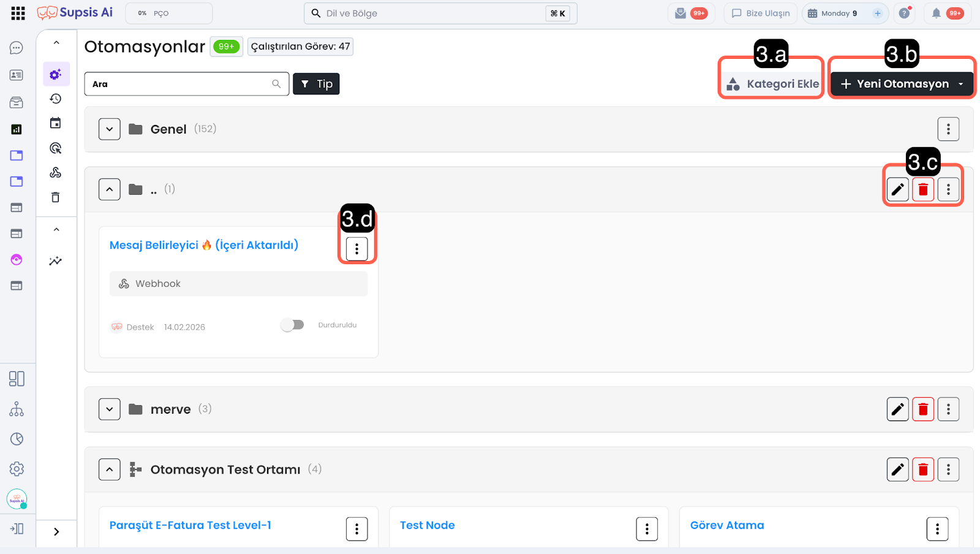The width and height of the screenshot is (980, 554).
Task: Expand the Genel category
Action: (x=110, y=129)
